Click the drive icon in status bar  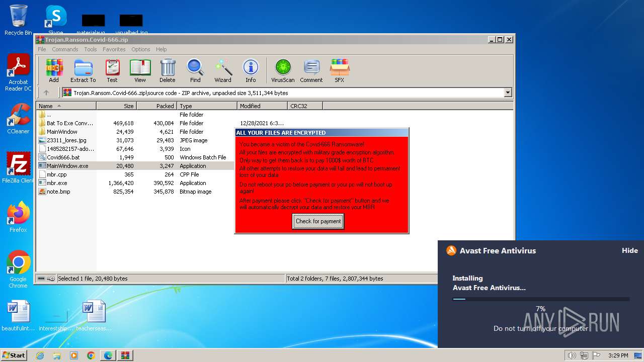[x=41, y=279]
